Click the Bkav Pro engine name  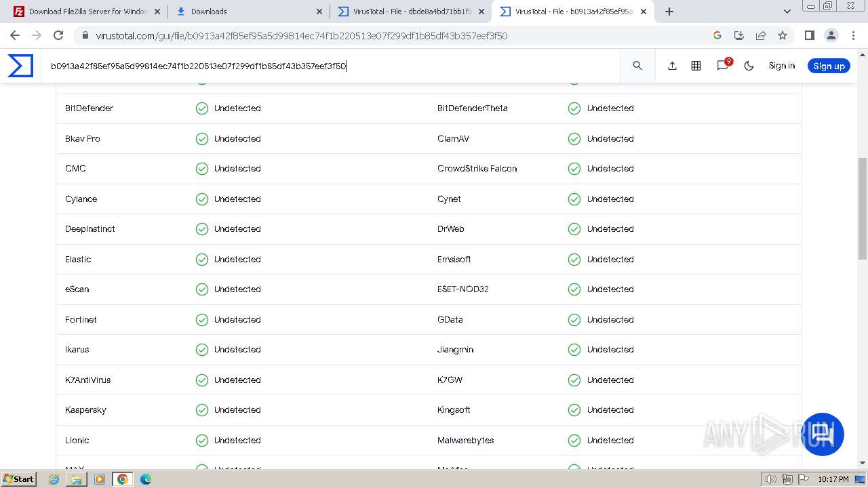pos(82,138)
